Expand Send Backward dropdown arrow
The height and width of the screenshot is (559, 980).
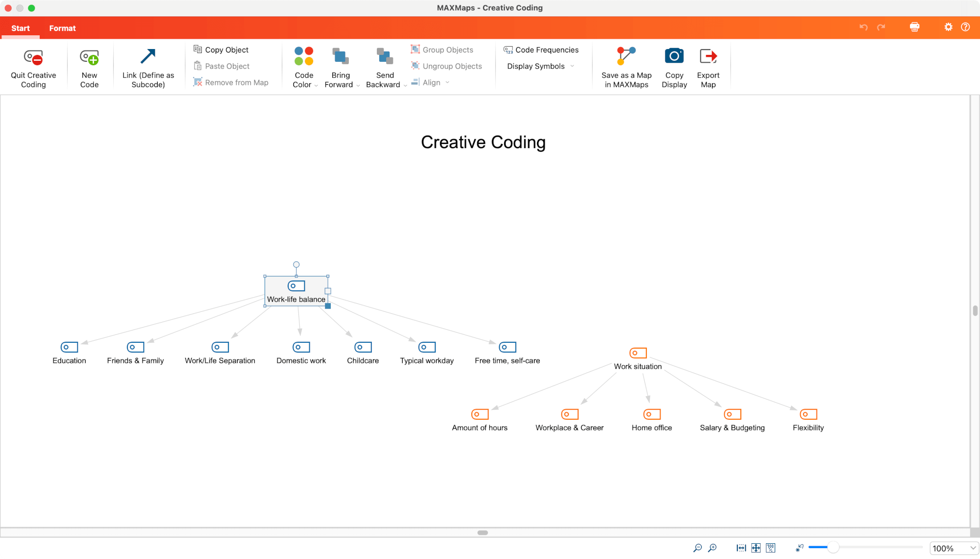point(405,85)
